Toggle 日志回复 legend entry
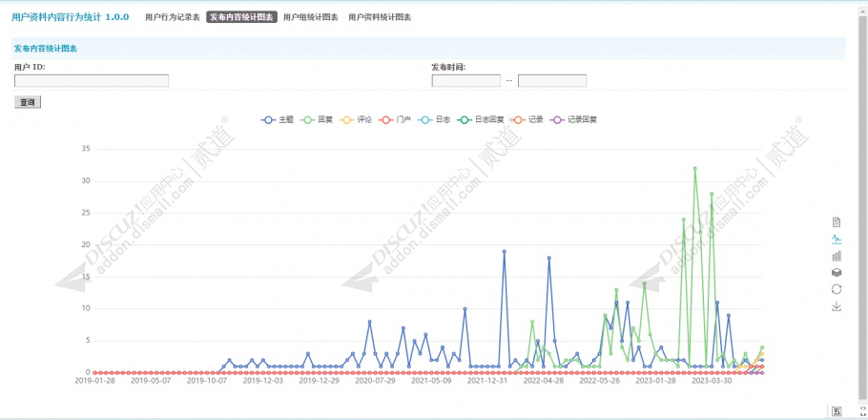This screenshot has width=868, height=420. [x=481, y=119]
